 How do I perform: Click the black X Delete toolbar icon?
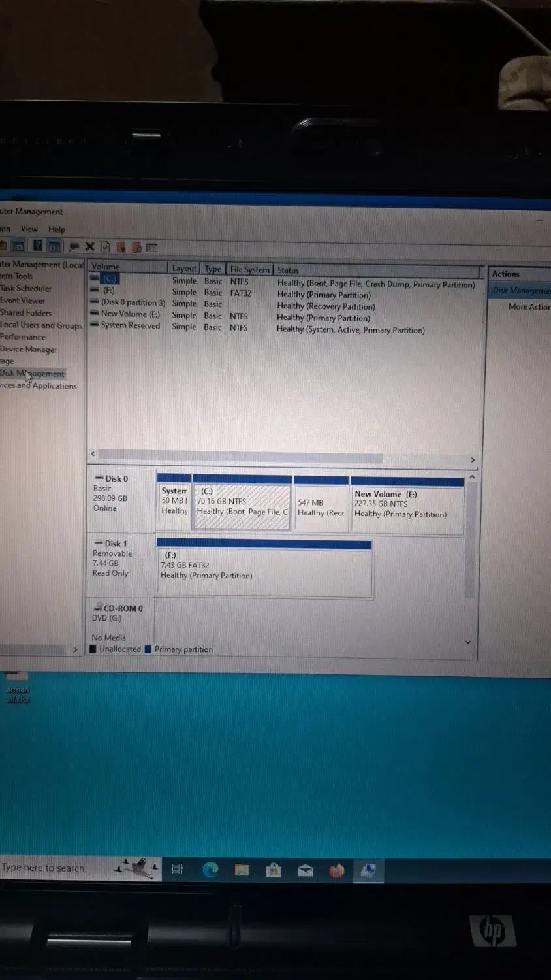click(x=90, y=246)
